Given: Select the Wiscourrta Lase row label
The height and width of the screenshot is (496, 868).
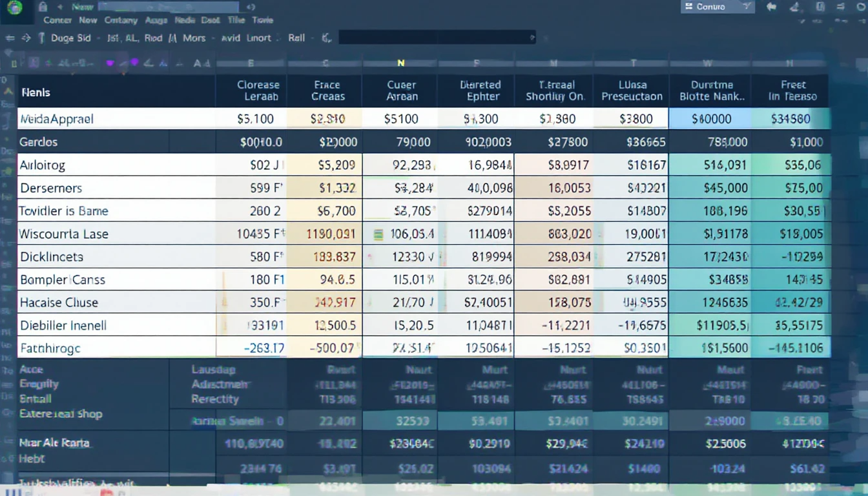Looking at the screenshot, I should pyautogui.click(x=64, y=234).
